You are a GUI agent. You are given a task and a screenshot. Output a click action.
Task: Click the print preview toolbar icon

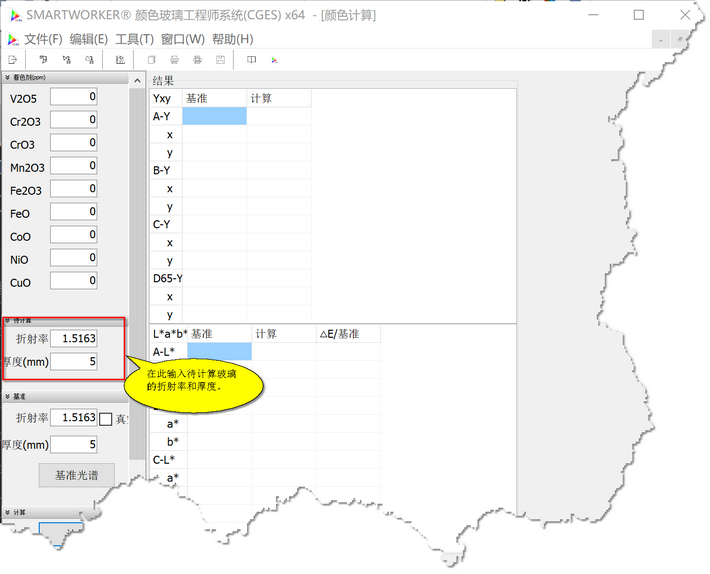pos(197,60)
